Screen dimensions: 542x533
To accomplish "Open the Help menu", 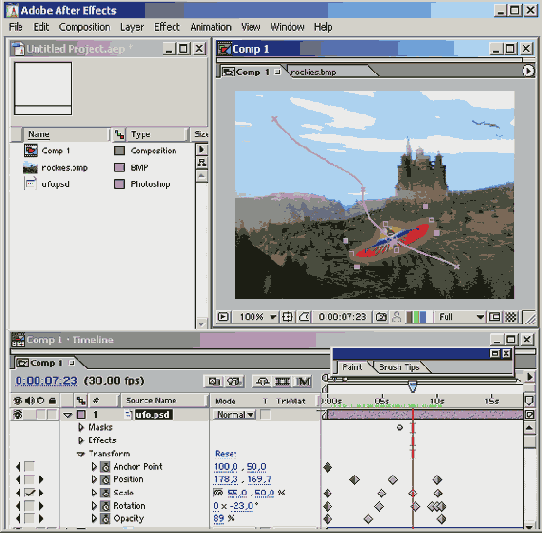I will tap(323, 27).
